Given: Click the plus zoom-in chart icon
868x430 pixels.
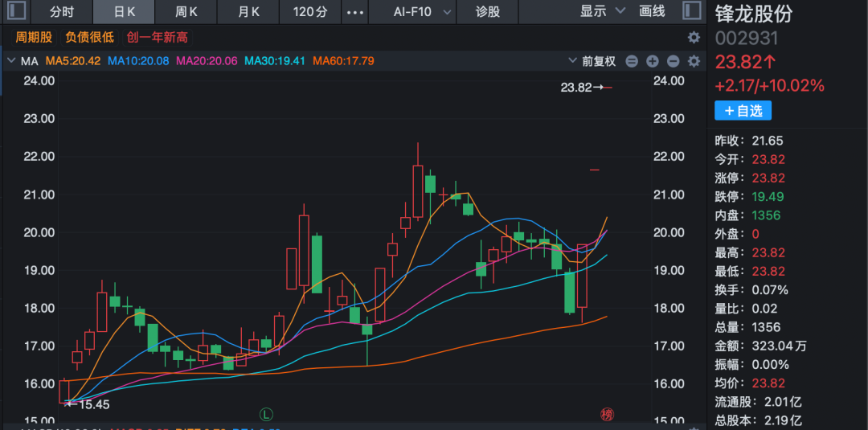Looking at the screenshot, I should [x=652, y=61].
